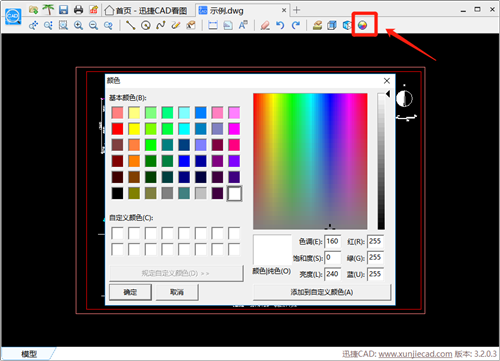500x361 pixels.
Task: Click the 自定义颜色(C): label
Action: (x=131, y=218)
